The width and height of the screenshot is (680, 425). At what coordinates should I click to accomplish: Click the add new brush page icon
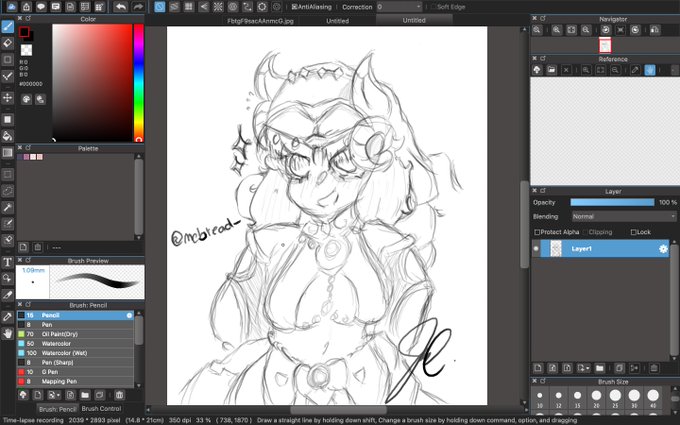tap(38, 395)
